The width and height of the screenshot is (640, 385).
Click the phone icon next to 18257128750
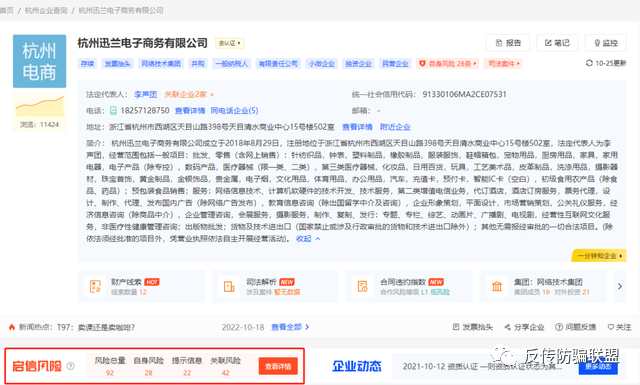pyautogui.click(x=113, y=111)
